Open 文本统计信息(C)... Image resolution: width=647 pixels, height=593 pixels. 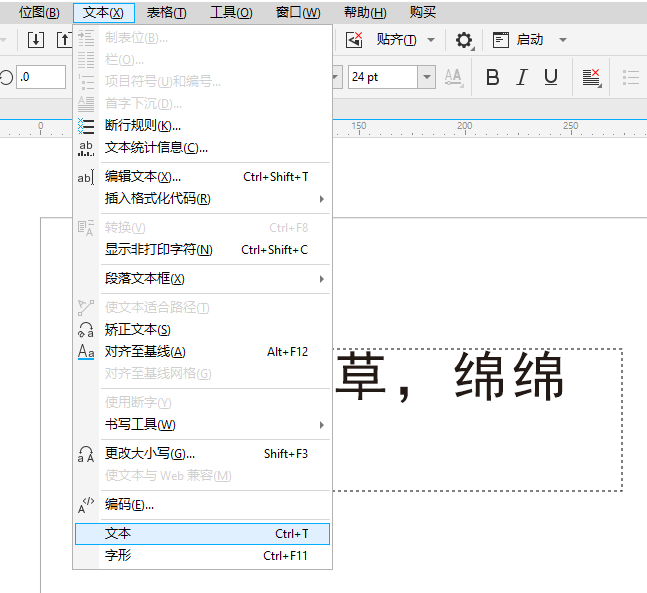(203, 147)
